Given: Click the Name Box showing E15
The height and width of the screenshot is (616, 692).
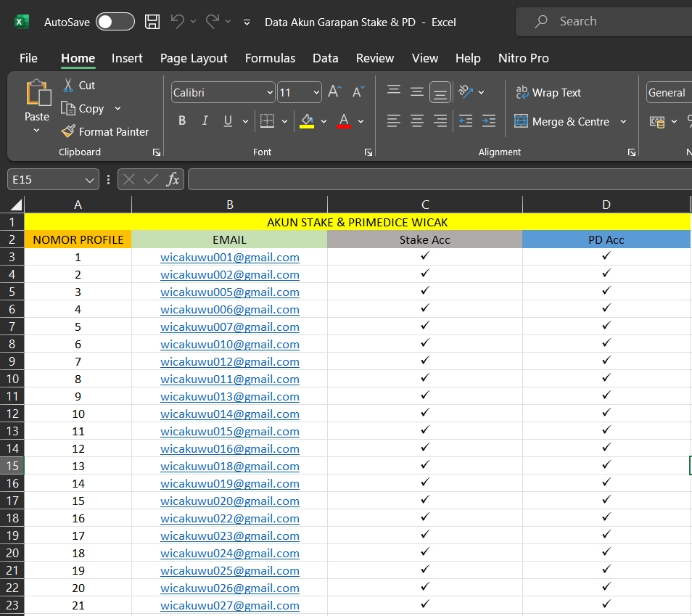Looking at the screenshot, I should (53, 180).
